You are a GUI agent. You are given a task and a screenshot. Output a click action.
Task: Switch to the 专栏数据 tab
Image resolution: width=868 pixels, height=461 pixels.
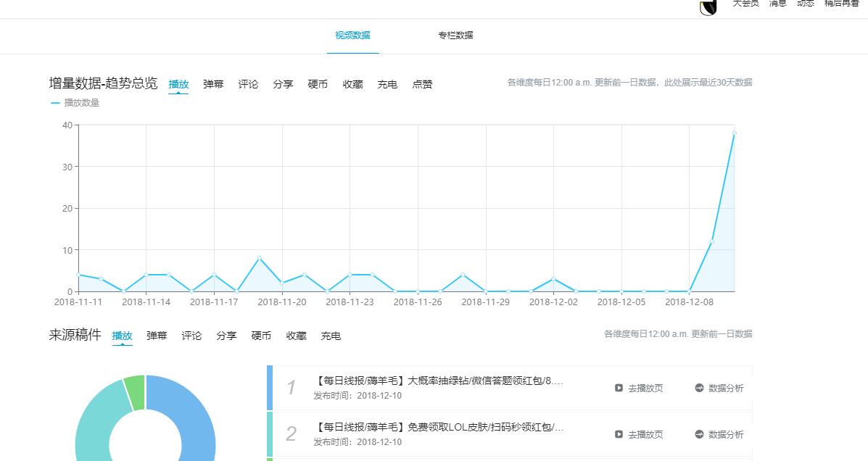click(455, 36)
